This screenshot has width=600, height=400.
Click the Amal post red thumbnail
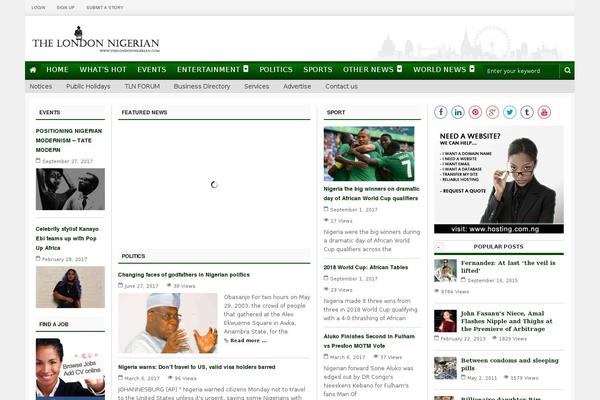[x=445, y=321]
